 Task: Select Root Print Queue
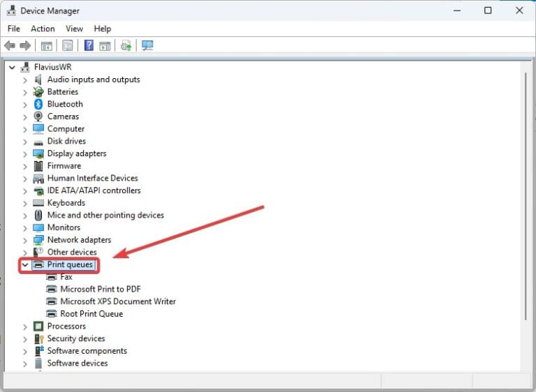tap(91, 314)
